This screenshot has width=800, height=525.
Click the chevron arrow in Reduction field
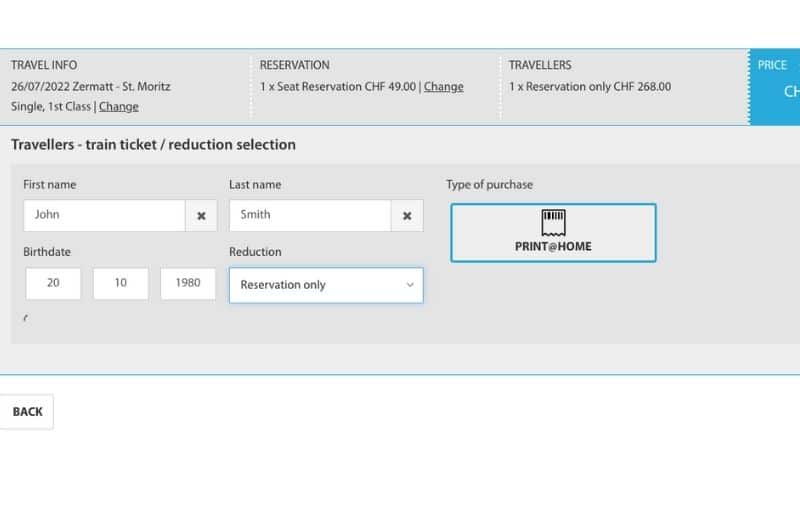409,285
